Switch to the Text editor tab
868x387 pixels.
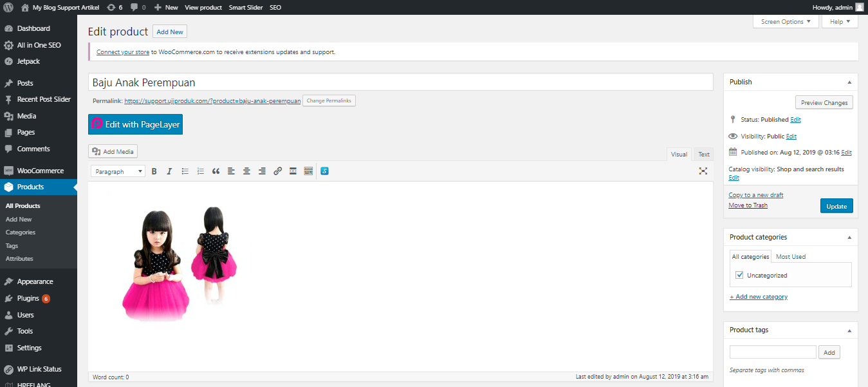pyautogui.click(x=704, y=155)
